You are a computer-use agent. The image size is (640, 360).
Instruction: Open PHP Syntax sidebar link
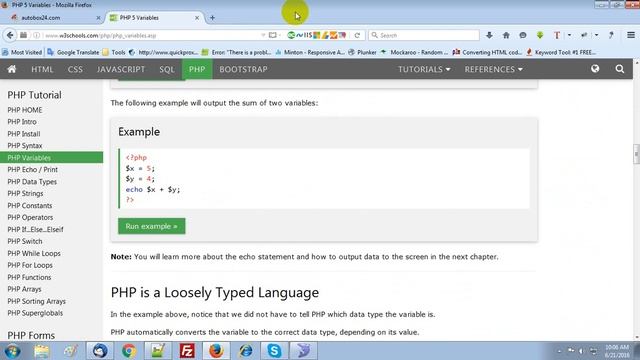click(25, 146)
